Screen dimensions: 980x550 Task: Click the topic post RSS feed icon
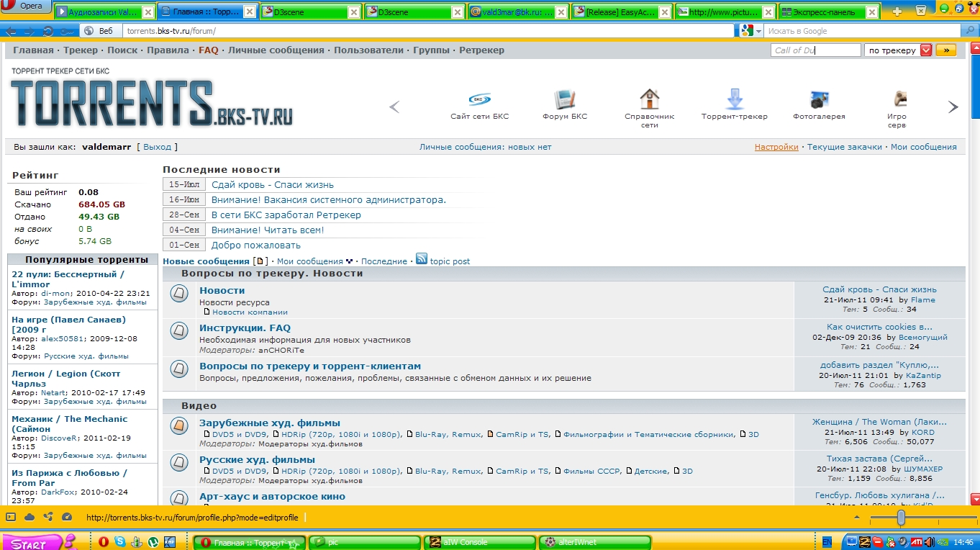click(x=422, y=259)
